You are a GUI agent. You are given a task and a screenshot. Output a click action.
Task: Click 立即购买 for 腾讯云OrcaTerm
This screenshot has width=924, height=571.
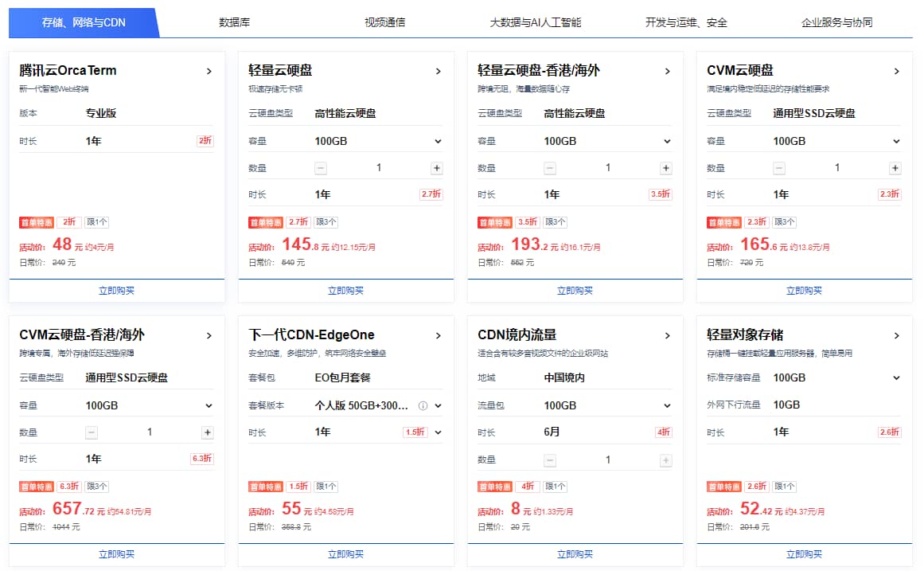pyautogui.click(x=117, y=291)
